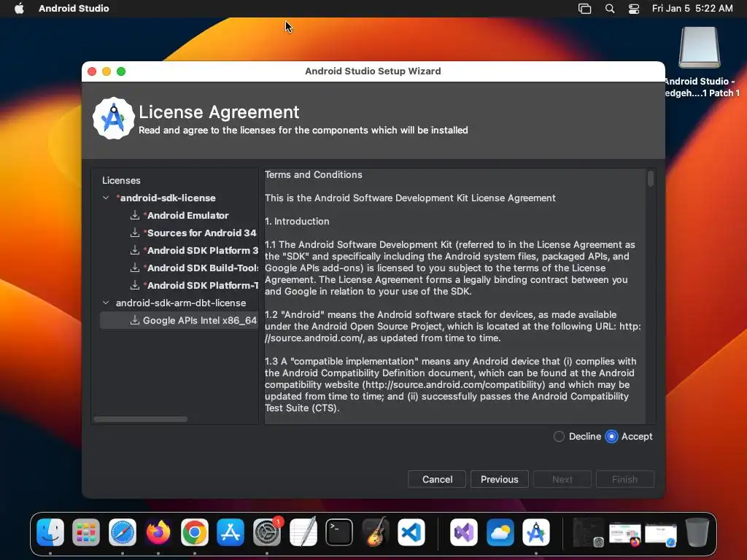747x560 pixels.
Task: Click the download icon beside Sources for Android 34
Action: point(135,233)
